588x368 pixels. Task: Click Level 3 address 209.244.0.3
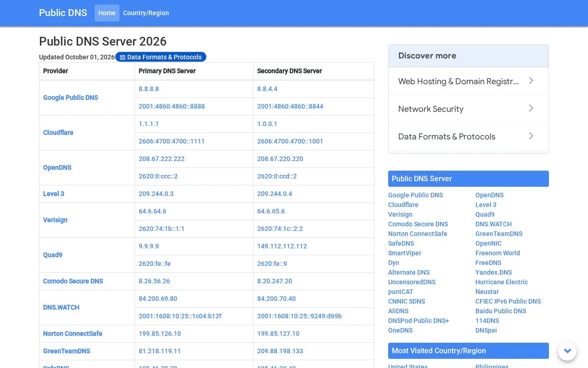tap(156, 194)
